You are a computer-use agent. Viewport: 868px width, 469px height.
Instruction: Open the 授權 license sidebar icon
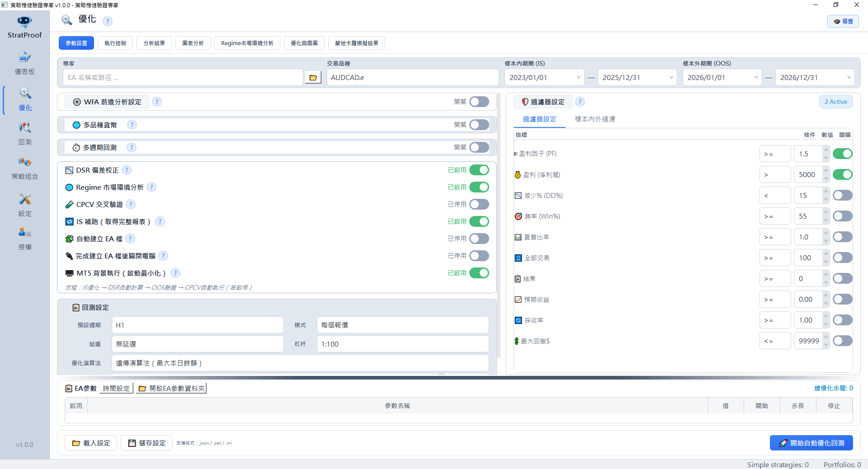tap(25, 232)
